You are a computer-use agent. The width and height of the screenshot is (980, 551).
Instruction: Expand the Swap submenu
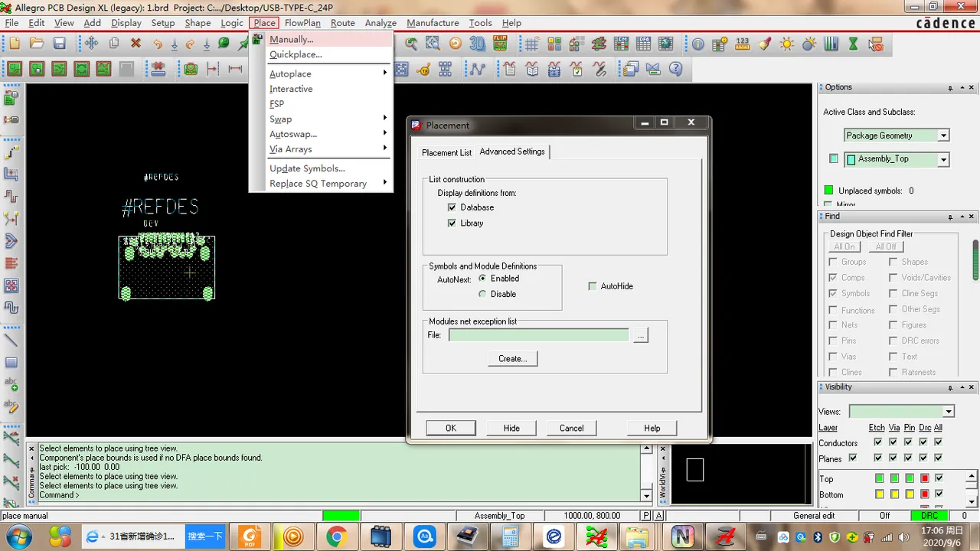pyautogui.click(x=322, y=119)
